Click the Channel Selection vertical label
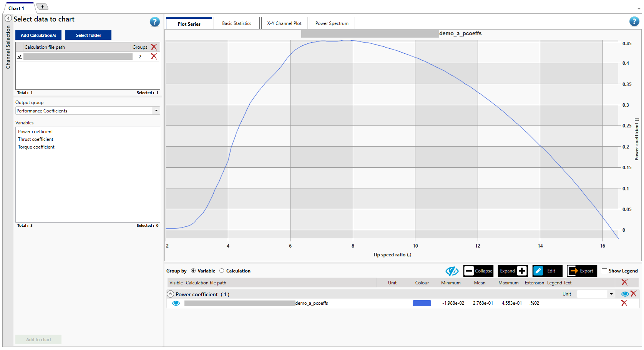 click(8, 47)
